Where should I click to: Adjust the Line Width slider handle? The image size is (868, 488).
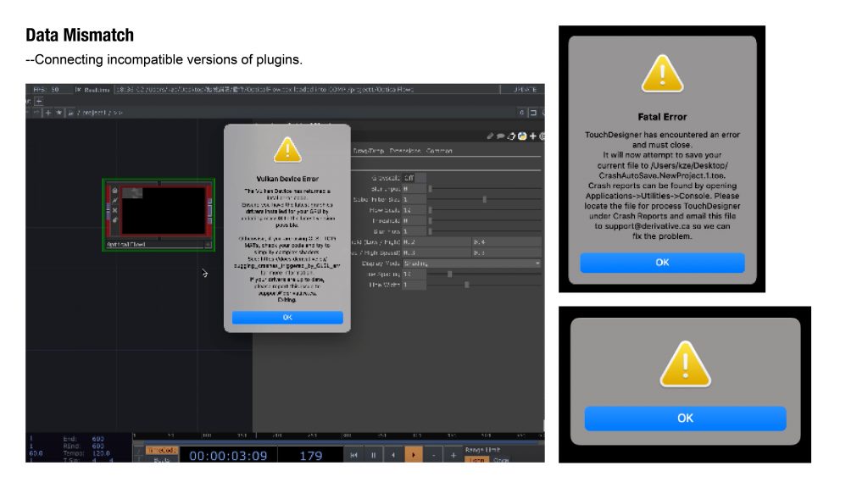[x=467, y=285]
